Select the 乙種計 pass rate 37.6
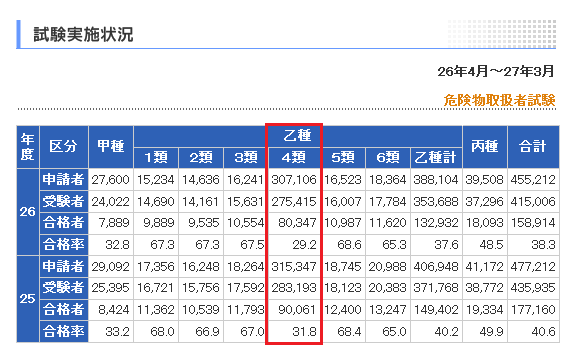Viewport: 581px width, 363px height. (436, 245)
